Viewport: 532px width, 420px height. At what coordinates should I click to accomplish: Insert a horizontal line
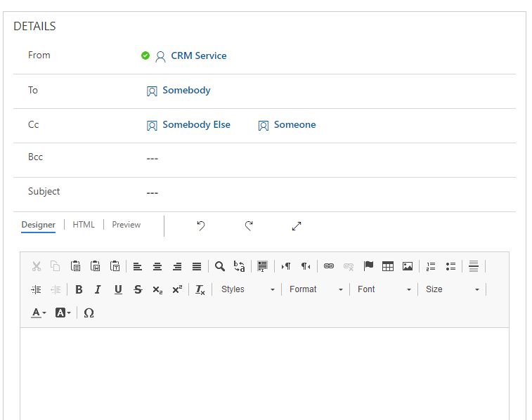coord(474,266)
